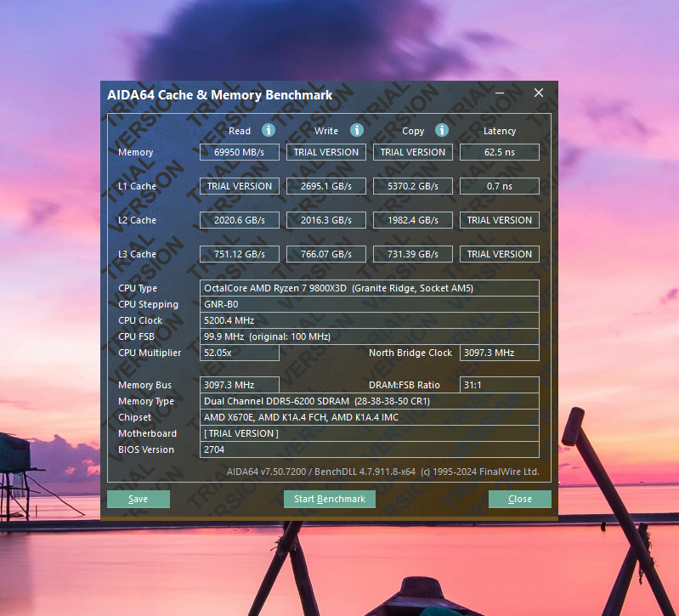Image resolution: width=679 pixels, height=616 pixels.
Task: Click the Copy column header
Action: click(413, 131)
